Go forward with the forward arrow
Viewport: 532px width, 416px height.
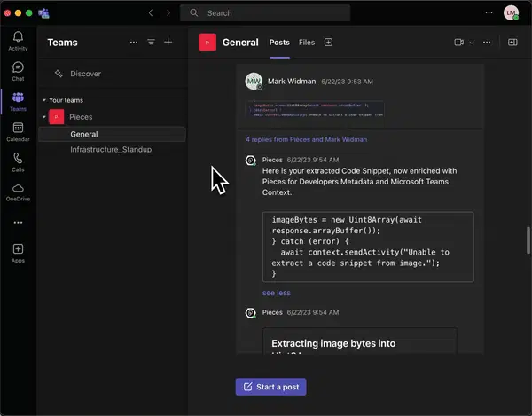[168, 13]
